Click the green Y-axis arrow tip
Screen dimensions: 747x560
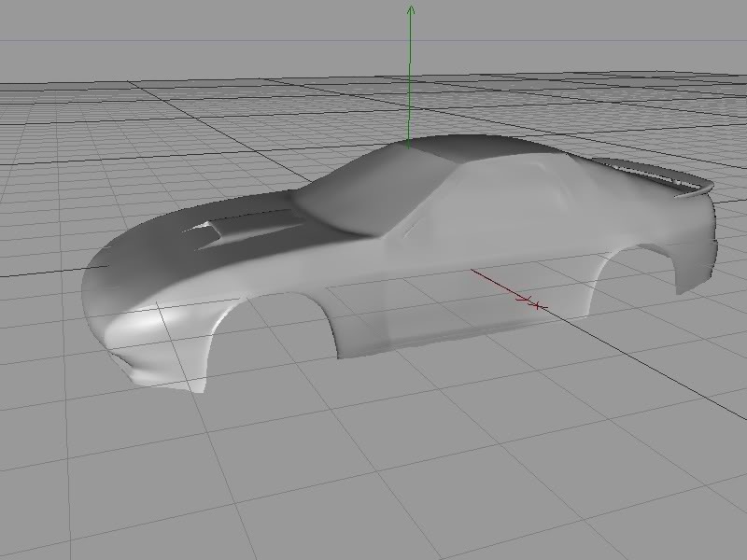point(410,9)
